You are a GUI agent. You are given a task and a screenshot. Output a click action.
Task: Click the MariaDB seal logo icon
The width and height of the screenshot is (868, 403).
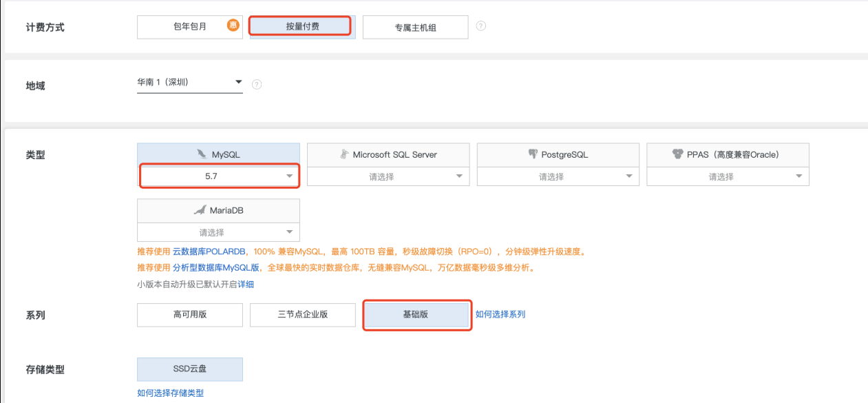coord(200,210)
